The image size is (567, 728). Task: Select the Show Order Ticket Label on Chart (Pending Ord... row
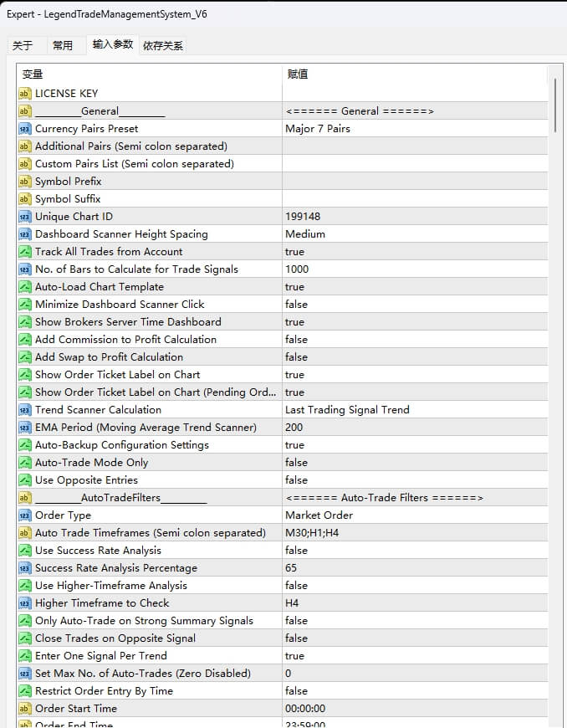(283, 392)
